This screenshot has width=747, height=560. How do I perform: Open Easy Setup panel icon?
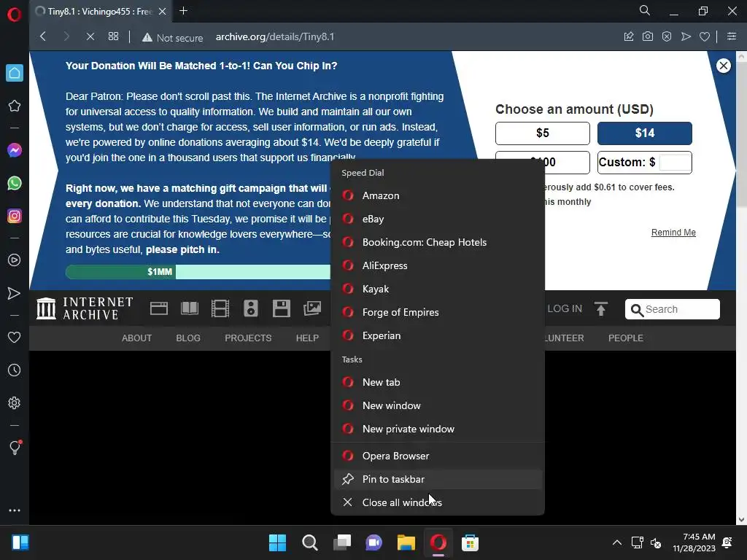tap(732, 36)
